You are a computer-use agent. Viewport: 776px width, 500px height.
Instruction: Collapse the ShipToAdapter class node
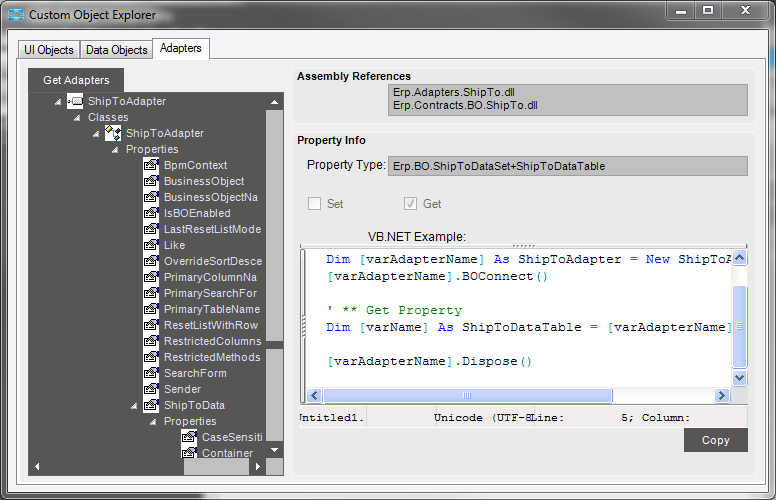pos(96,134)
